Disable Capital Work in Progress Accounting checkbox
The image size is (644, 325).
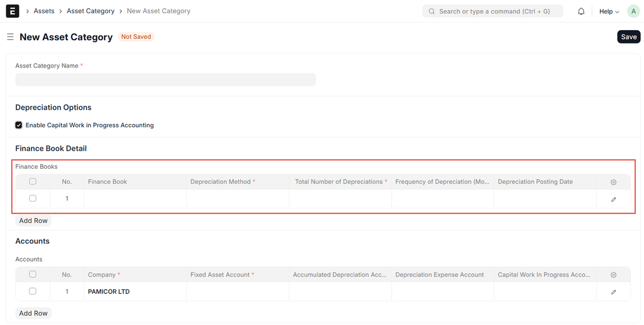pyautogui.click(x=19, y=125)
